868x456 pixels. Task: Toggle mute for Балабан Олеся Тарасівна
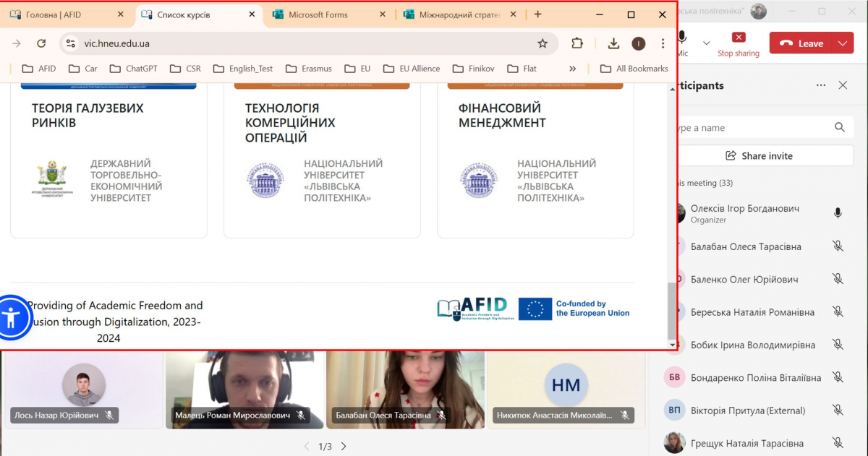coord(838,246)
